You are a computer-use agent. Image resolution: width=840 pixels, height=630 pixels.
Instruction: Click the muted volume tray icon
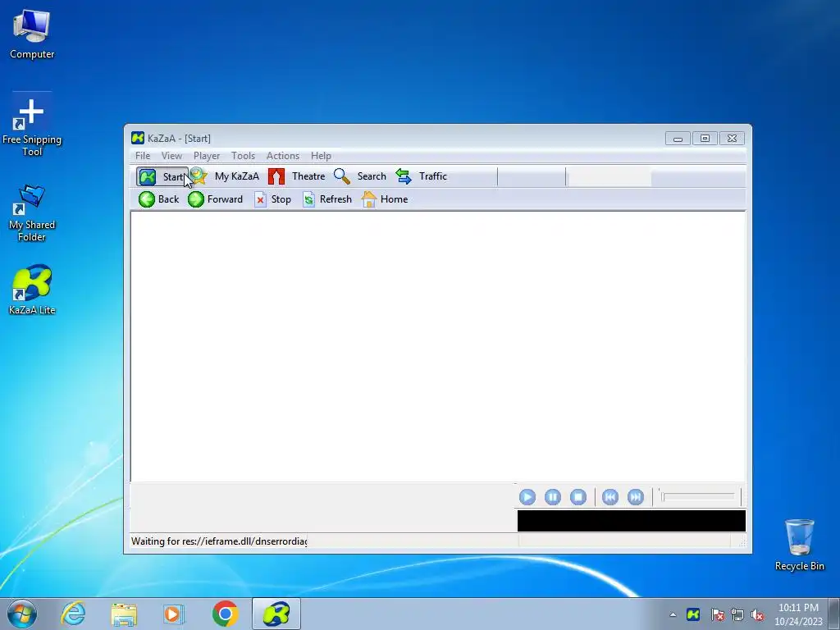coord(757,614)
